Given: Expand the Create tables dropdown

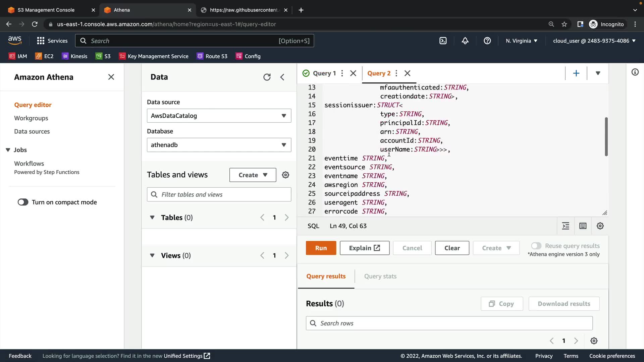Looking at the screenshot, I should 253,175.
